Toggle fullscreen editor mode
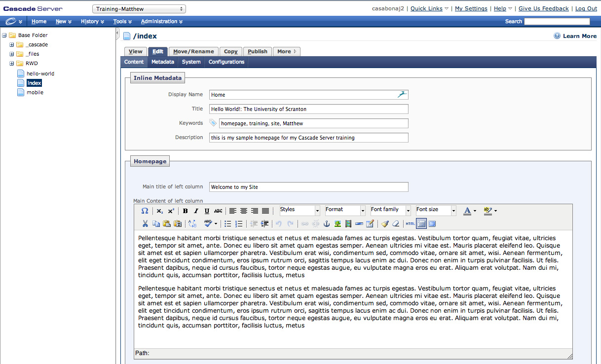This screenshot has width=601, height=364. point(432,223)
